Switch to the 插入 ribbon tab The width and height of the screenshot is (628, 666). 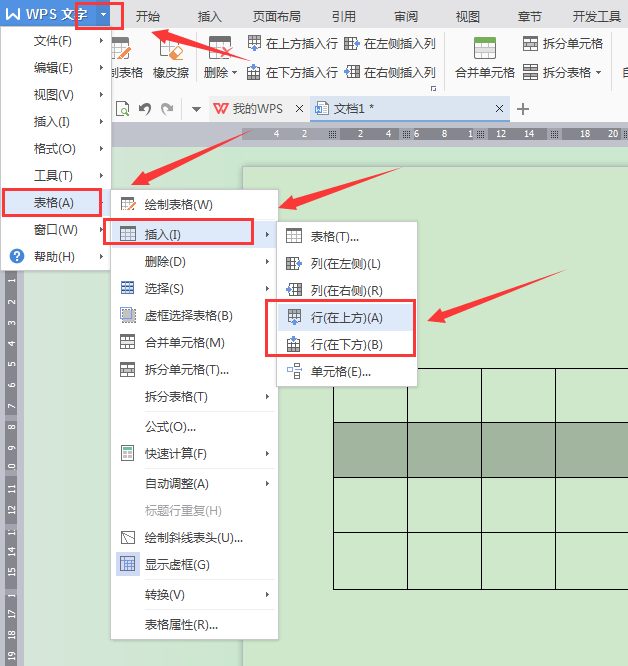click(x=210, y=17)
